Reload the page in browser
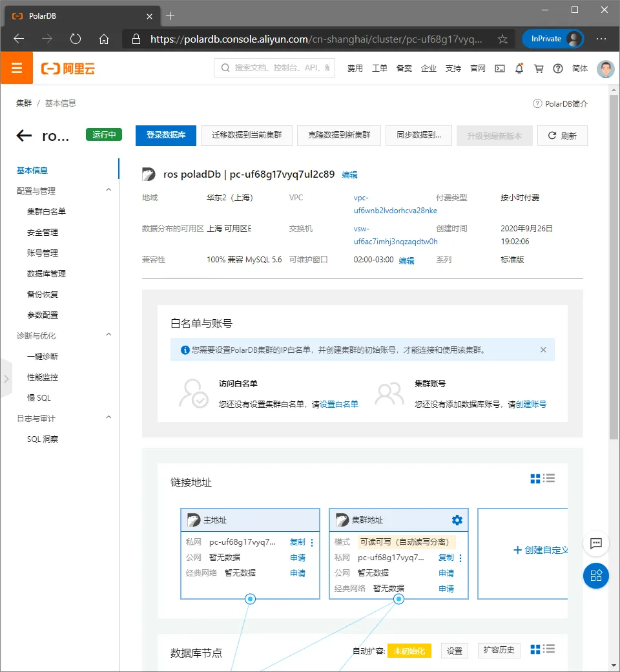620x672 pixels. (x=76, y=39)
